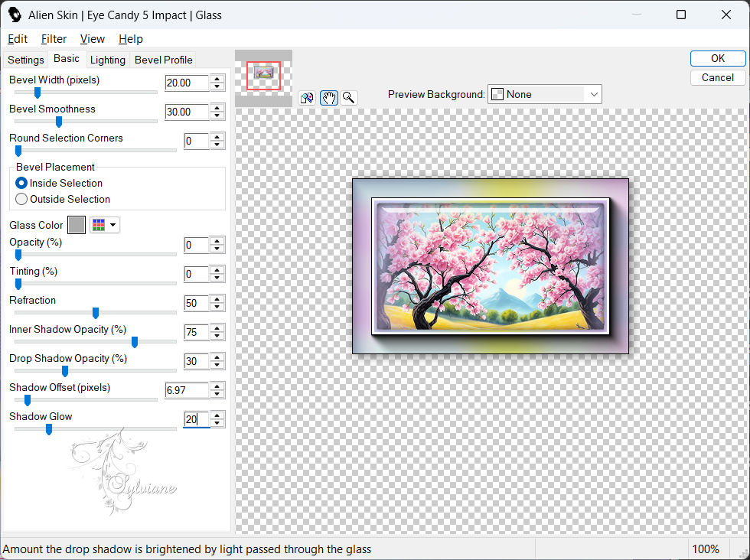The width and height of the screenshot is (750, 560).
Task: Decrease Shadow Glow with the down arrow
Action: point(217,423)
